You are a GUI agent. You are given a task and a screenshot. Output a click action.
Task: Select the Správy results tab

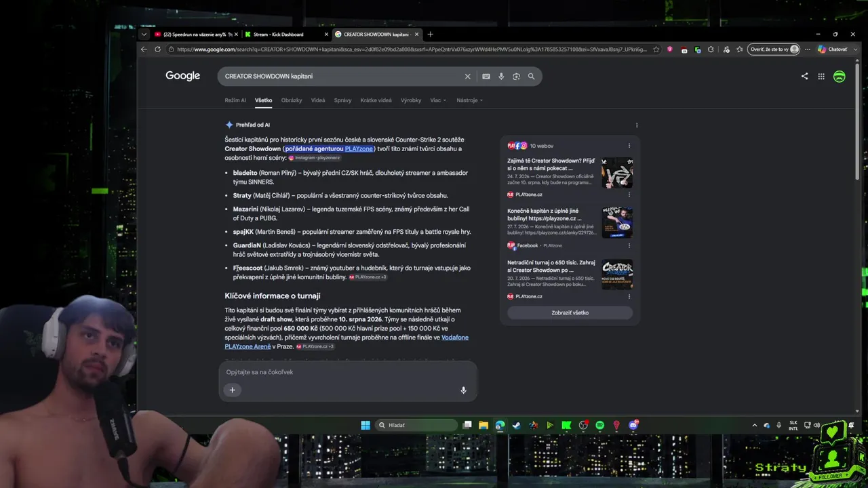(342, 100)
